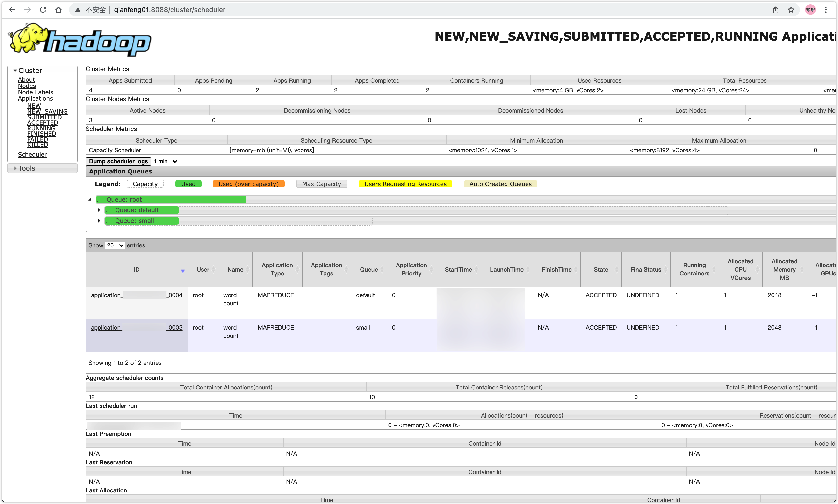Open Show 20 entries dropdown

pos(115,245)
